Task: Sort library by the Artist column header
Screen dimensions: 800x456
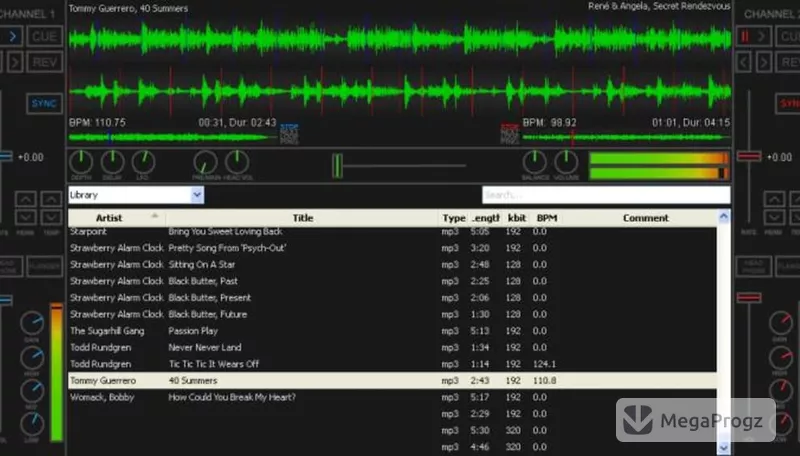Action: point(117,218)
